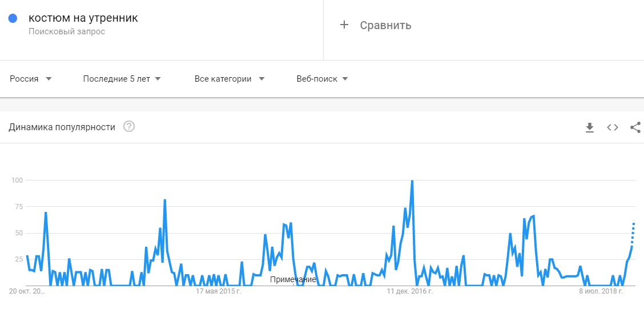Viewport: 644px width, 309px height.
Task: Click the blue dot for костюм на утренник
Action: tap(13, 18)
